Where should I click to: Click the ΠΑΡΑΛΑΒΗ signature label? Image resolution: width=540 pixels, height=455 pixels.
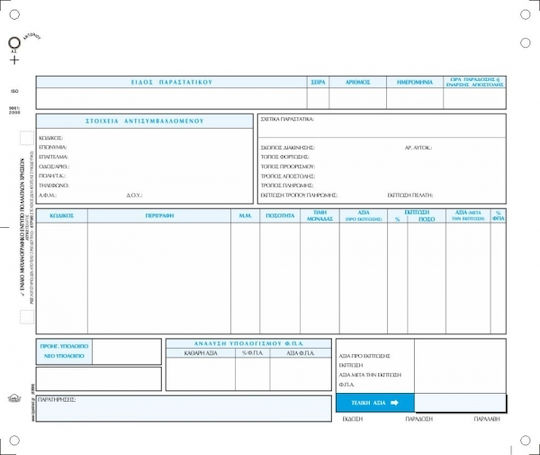[x=487, y=419]
